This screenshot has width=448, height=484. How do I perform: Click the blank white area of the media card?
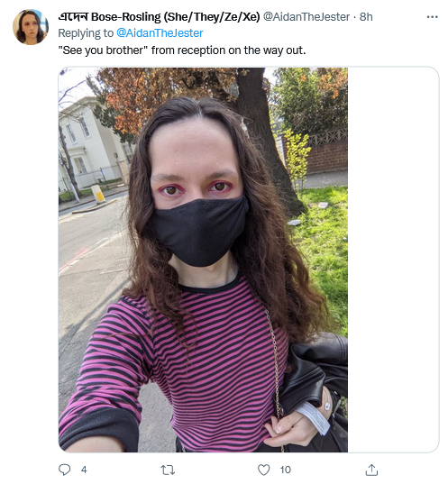(x=393, y=260)
